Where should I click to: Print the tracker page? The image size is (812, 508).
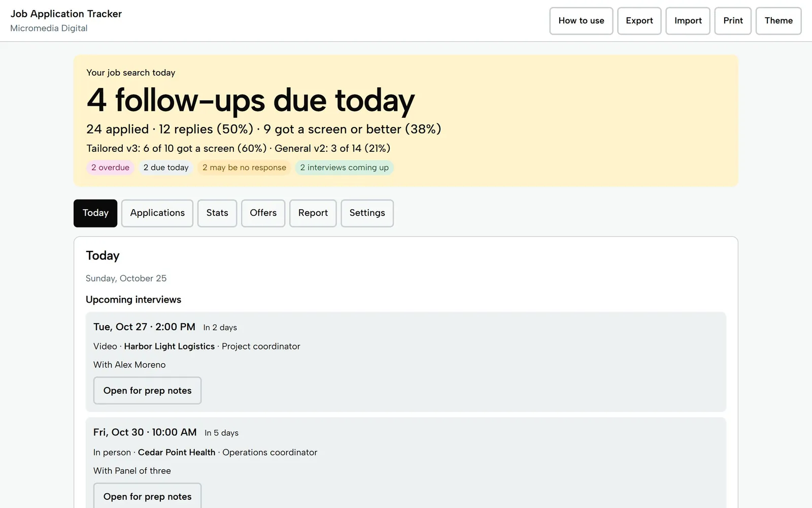733,21
